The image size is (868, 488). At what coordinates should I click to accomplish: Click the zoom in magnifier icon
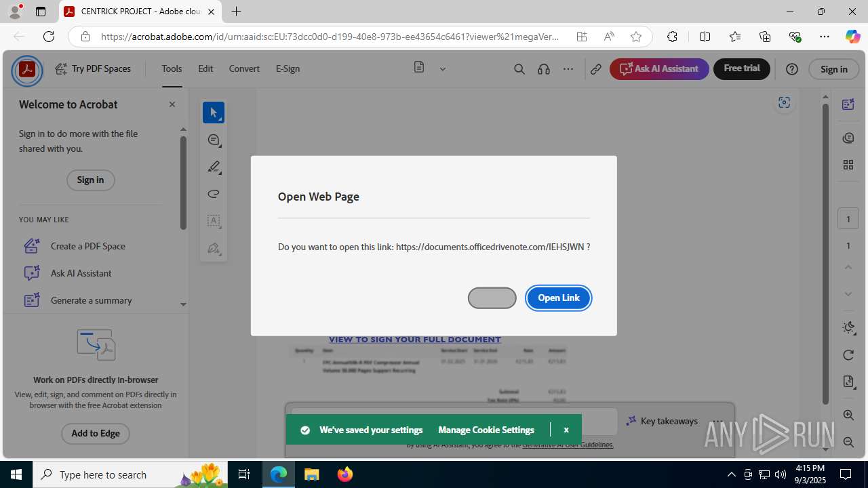[x=848, y=415]
